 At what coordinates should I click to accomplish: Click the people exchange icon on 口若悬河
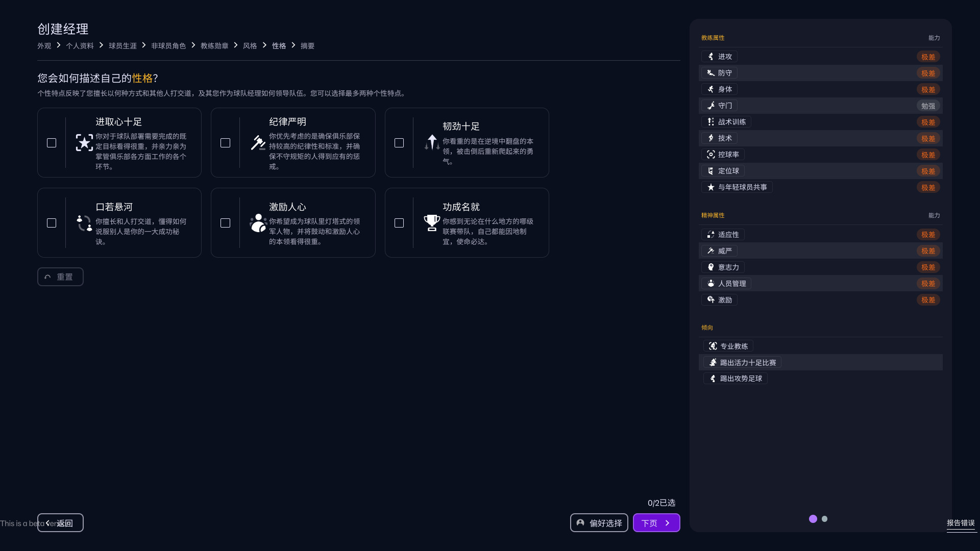[84, 223]
